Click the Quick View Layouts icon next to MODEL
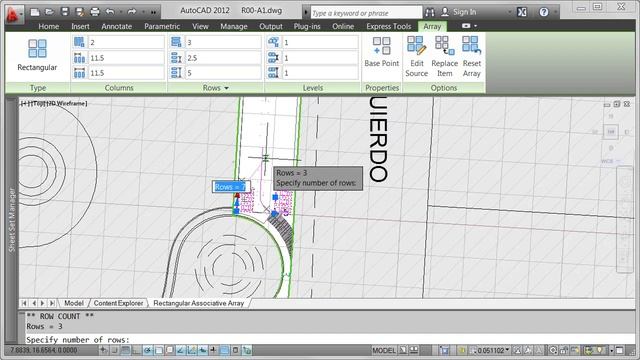This screenshot has height=360, width=640. click(403, 350)
